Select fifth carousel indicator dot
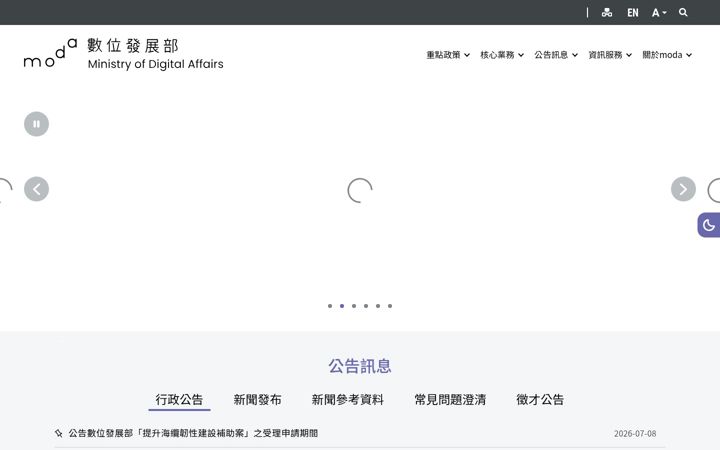The height and width of the screenshot is (450, 720). click(377, 306)
